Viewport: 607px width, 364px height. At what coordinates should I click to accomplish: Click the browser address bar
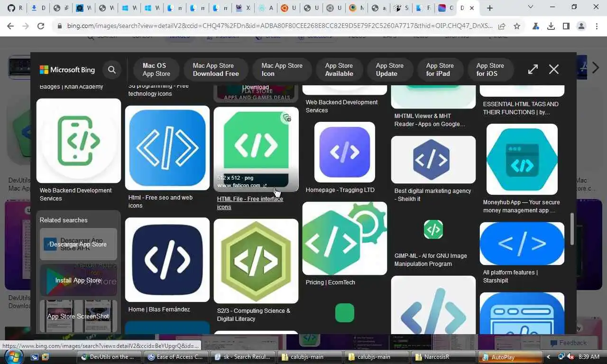coord(279,27)
